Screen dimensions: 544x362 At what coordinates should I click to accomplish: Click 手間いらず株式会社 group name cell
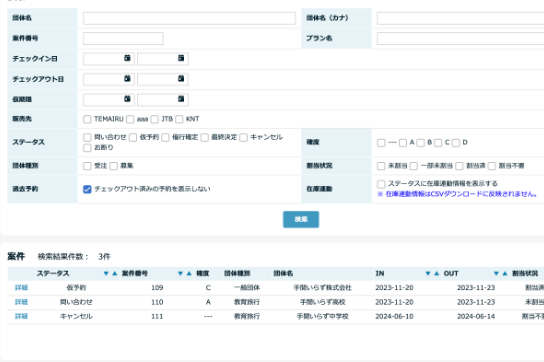tap(323, 288)
